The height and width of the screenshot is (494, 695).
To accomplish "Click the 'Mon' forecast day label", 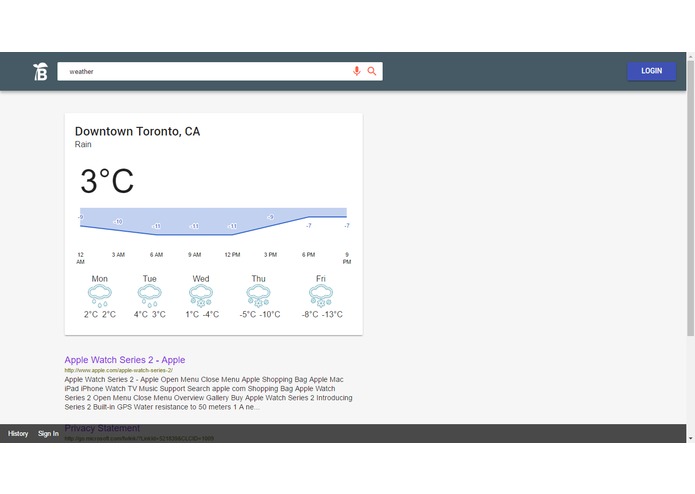I will pyautogui.click(x=100, y=279).
